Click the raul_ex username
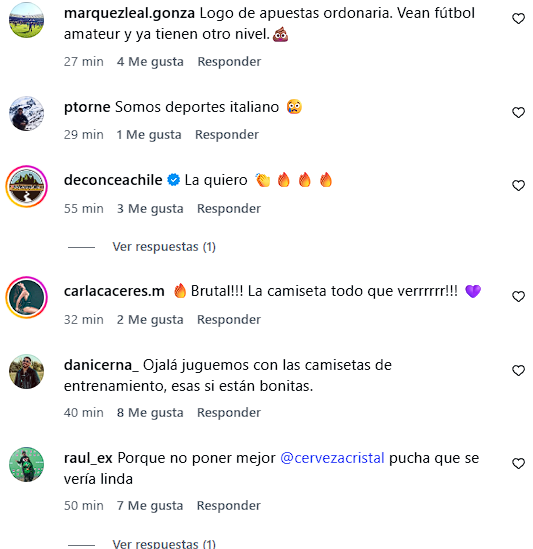This screenshot has height=549, width=533. click(x=88, y=458)
